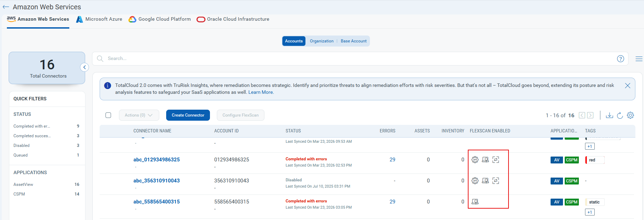Click snapshot scan icon for abc_558565400315
The width and height of the screenshot is (644, 220).
click(475, 202)
